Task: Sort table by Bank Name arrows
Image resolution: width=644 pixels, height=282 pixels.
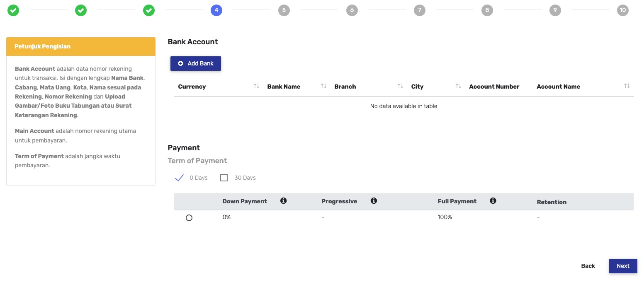Action: (323, 86)
